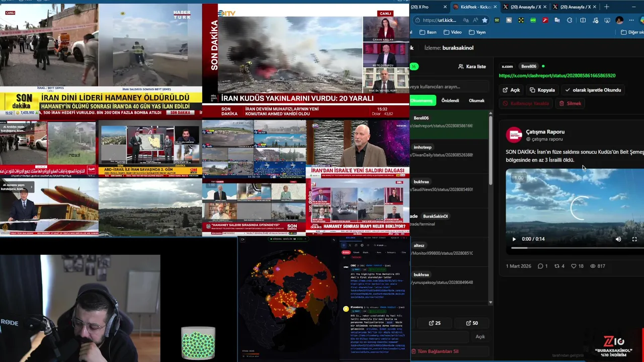The image size is (644, 362).
Task: Click the Açık open-link button
Action: point(511,90)
